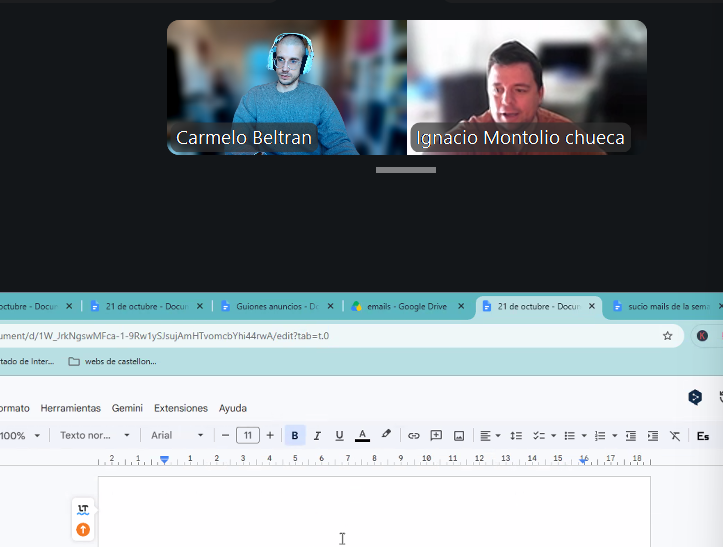
Task: Insert an image from the toolbar
Action: point(459,435)
